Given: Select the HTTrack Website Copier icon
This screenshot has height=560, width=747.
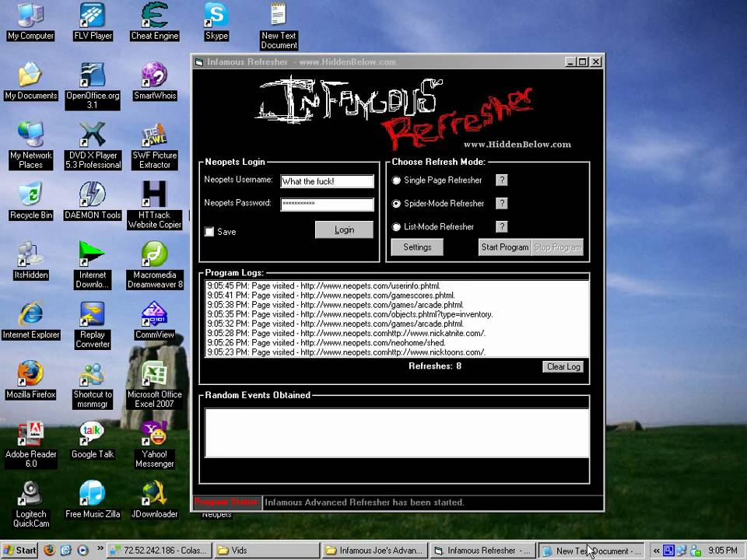Looking at the screenshot, I should pyautogui.click(x=154, y=205).
